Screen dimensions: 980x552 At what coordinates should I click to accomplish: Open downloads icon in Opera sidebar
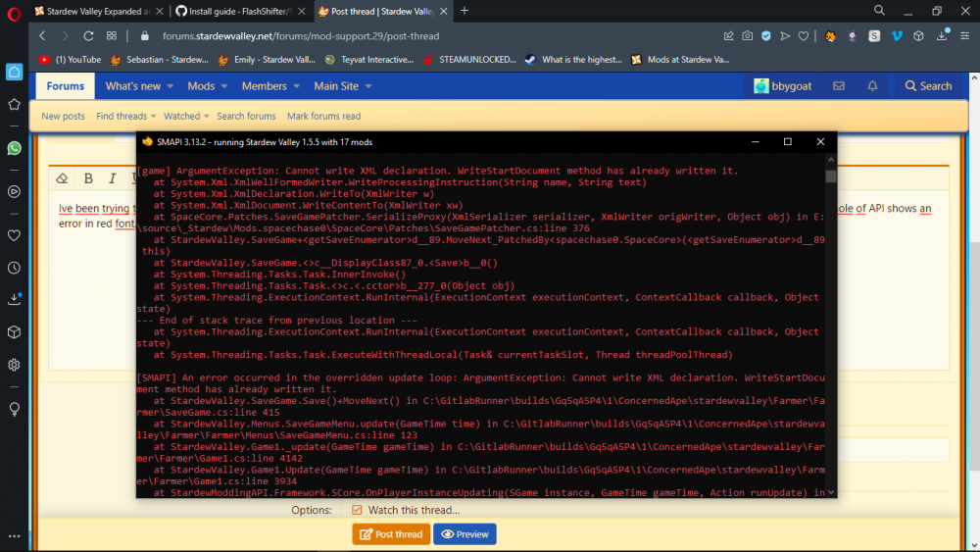click(x=14, y=299)
